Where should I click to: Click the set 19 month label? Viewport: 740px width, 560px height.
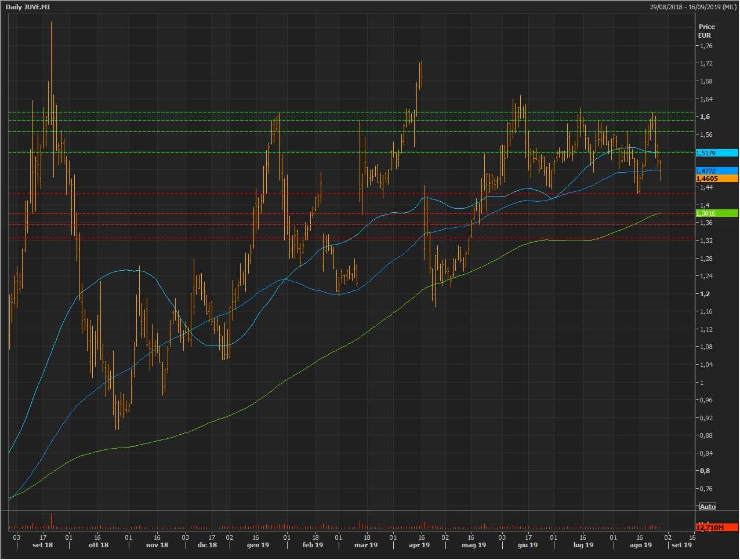click(x=681, y=545)
